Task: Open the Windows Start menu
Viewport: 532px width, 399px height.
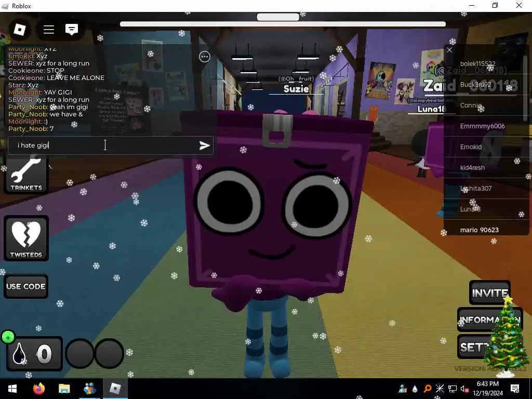Action: (12, 389)
